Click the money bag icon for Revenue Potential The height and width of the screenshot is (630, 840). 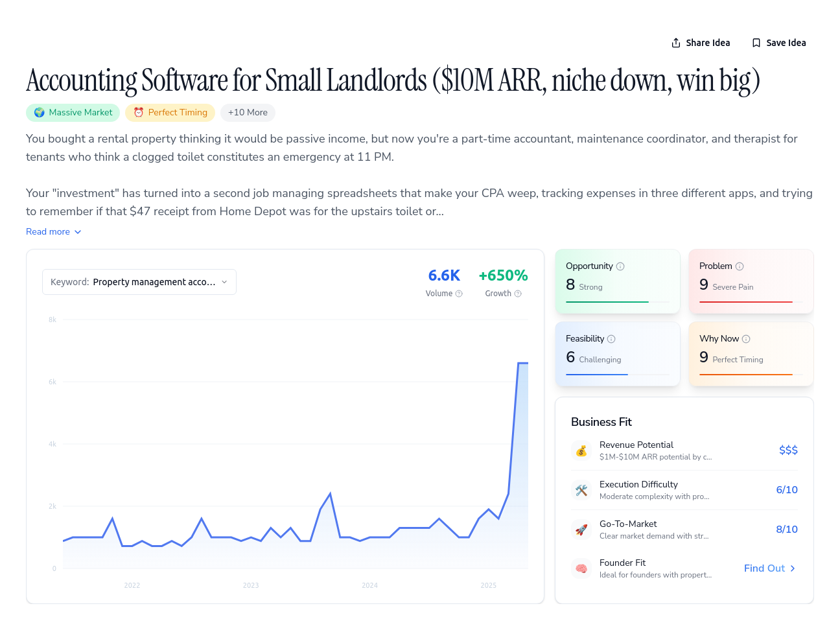[581, 450]
